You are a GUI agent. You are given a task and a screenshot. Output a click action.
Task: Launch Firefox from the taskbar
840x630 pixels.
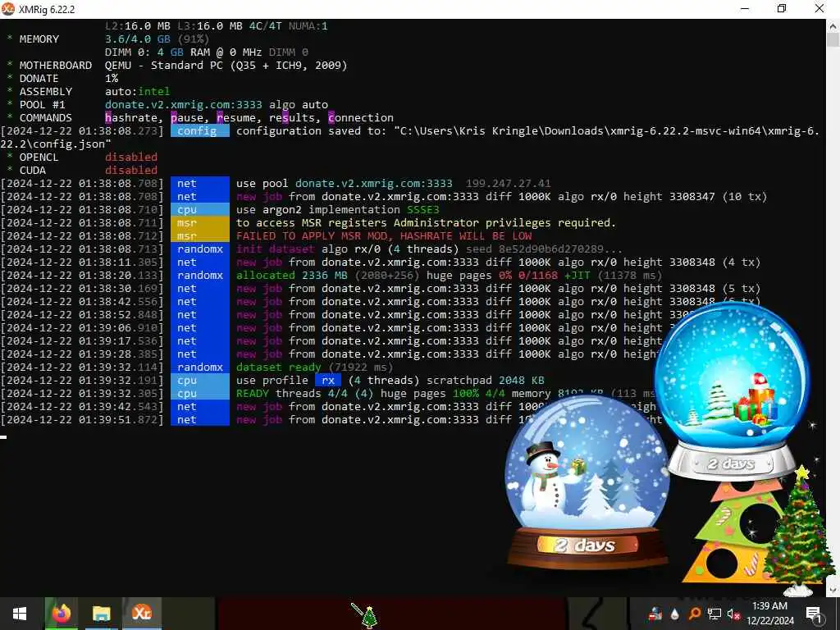[61, 614]
